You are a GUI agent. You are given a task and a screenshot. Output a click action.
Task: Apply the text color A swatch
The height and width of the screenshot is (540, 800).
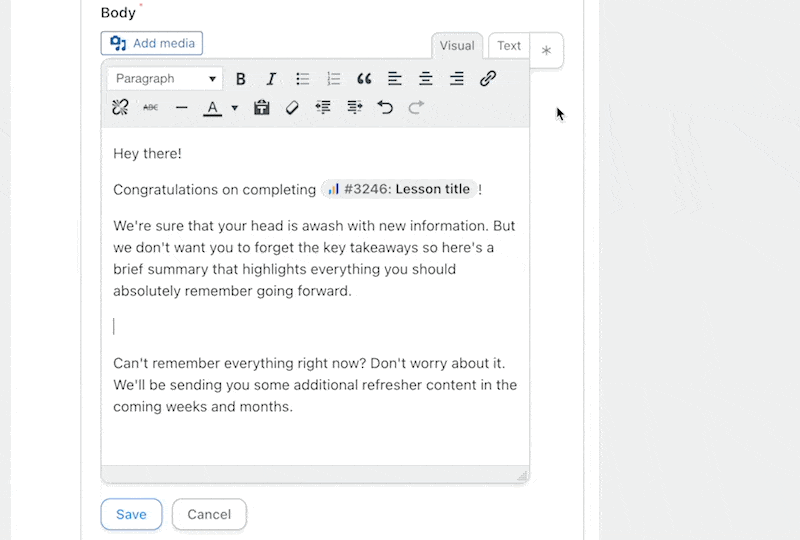[212, 107]
